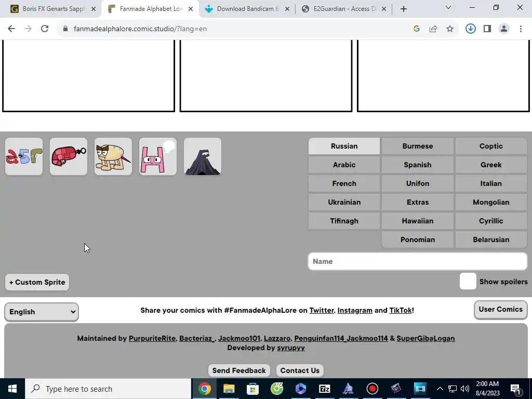532x399 pixels.
Task: Open Chrome three-dot menu
Action: [x=521, y=29]
